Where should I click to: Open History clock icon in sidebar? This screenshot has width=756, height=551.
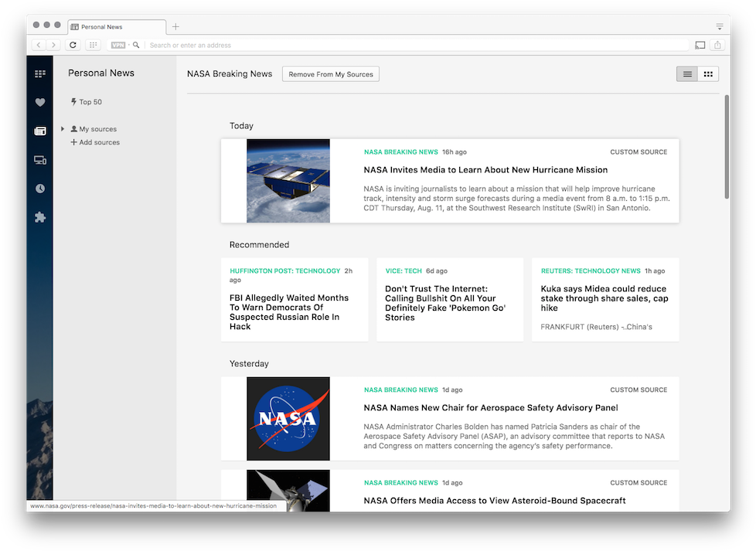coord(40,189)
